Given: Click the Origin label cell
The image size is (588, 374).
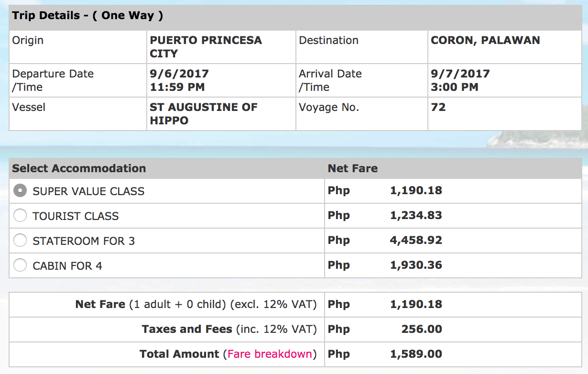Looking at the screenshot, I should click(28, 40).
